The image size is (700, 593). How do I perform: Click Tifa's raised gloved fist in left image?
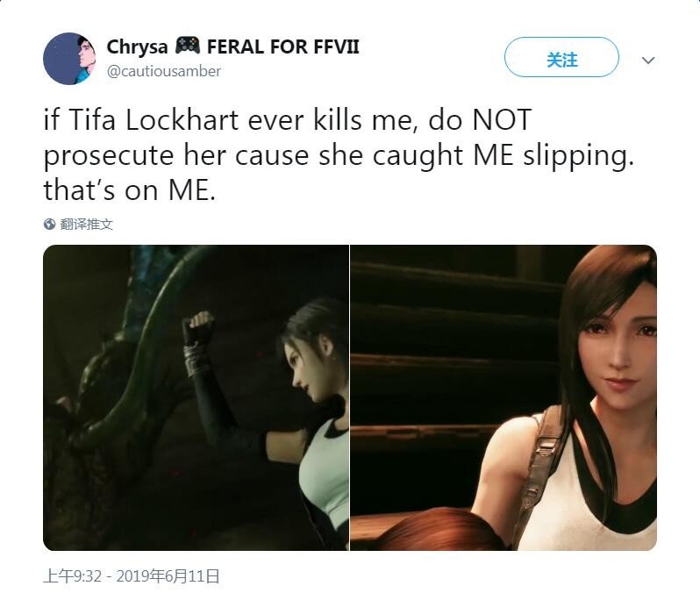click(x=199, y=327)
